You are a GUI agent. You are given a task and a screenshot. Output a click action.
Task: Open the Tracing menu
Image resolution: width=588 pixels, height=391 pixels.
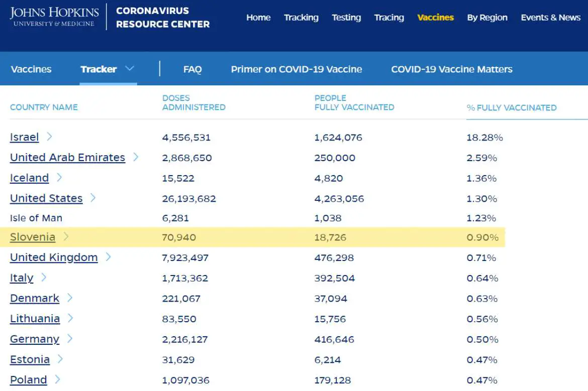pyautogui.click(x=389, y=17)
